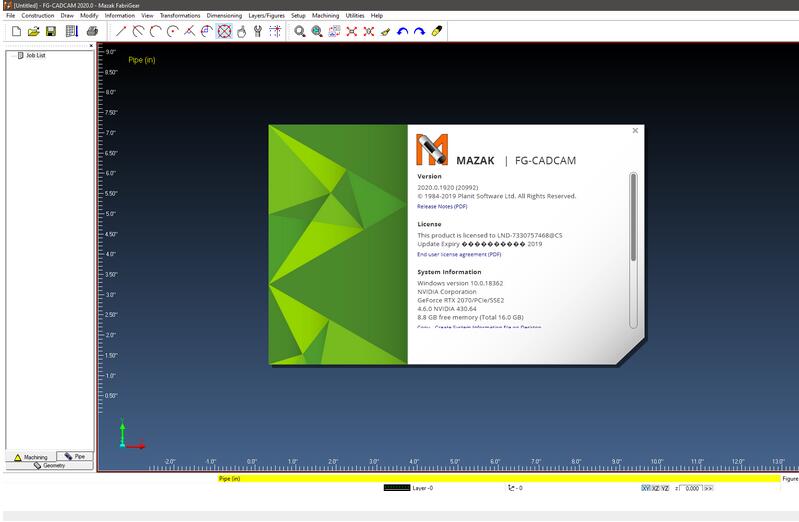Click the second red arrows with center icon
This screenshot has height=522, width=799.
point(369,32)
